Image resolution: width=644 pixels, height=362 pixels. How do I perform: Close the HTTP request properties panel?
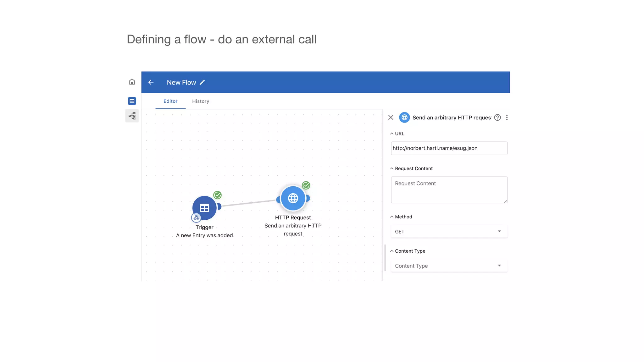(391, 118)
